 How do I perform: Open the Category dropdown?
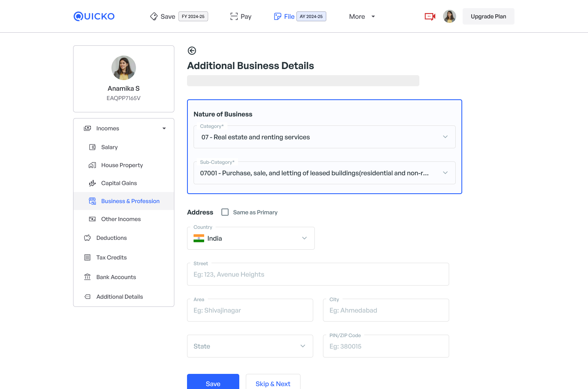point(324,137)
